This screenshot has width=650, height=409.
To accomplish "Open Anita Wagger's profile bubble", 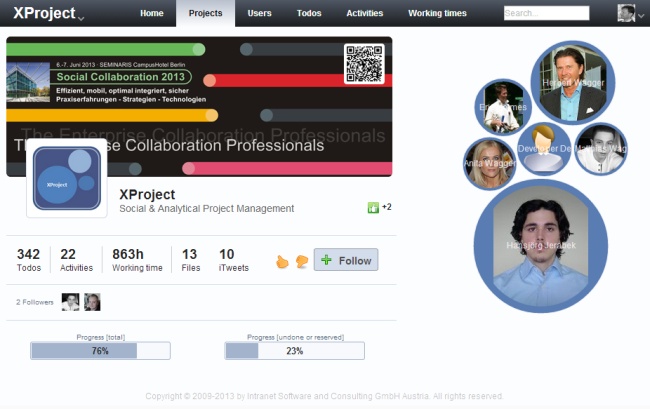I will pyautogui.click(x=490, y=164).
